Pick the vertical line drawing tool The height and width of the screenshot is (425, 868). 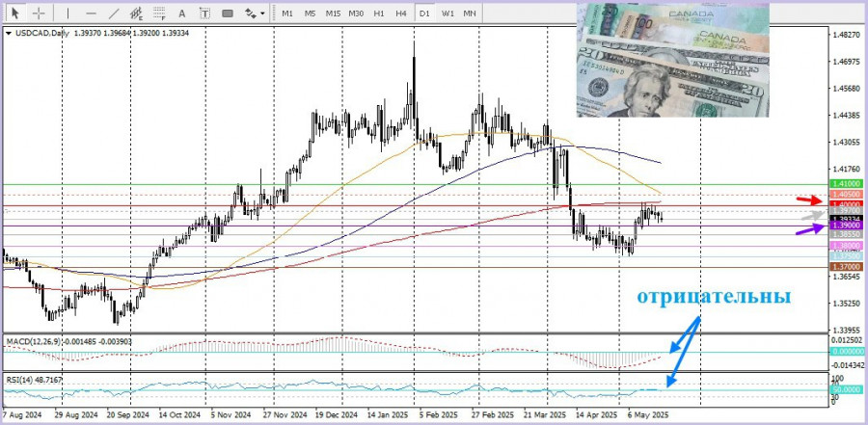coord(68,13)
